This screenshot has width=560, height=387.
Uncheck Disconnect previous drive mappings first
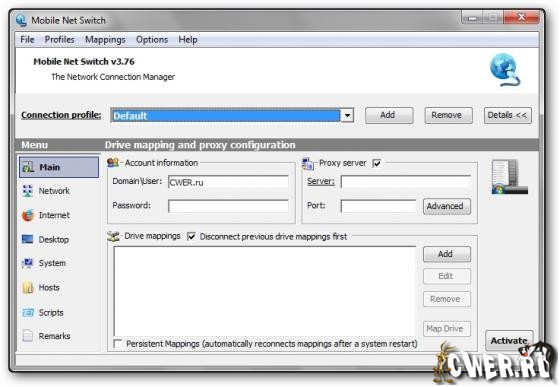pos(191,236)
